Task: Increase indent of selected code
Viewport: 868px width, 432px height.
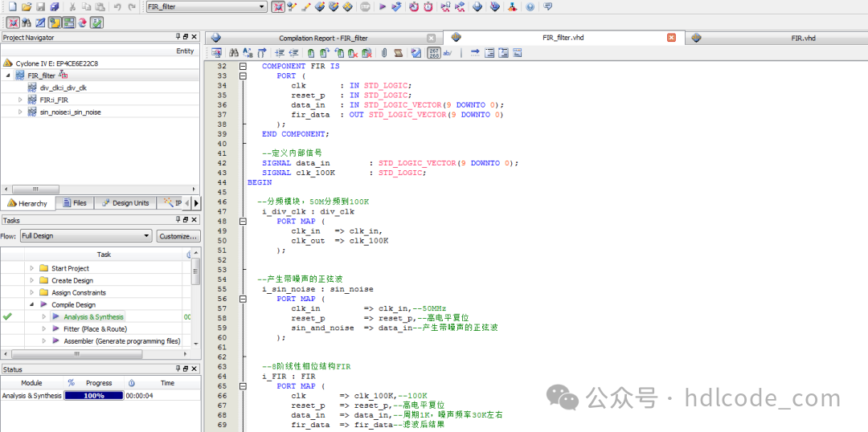Action: tap(280, 53)
